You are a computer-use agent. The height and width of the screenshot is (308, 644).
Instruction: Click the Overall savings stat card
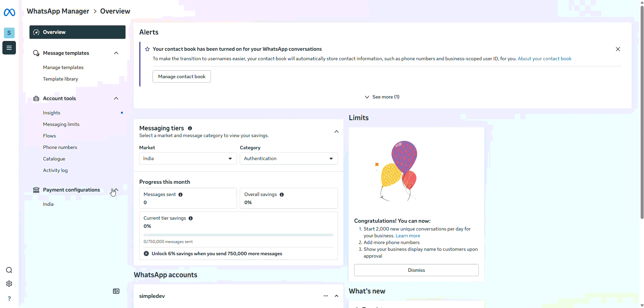click(289, 198)
